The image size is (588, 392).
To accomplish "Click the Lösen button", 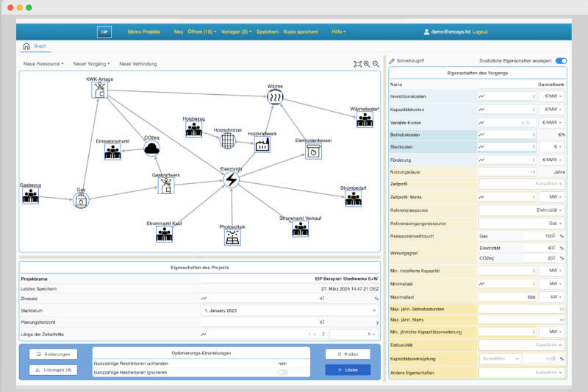I will (348, 370).
